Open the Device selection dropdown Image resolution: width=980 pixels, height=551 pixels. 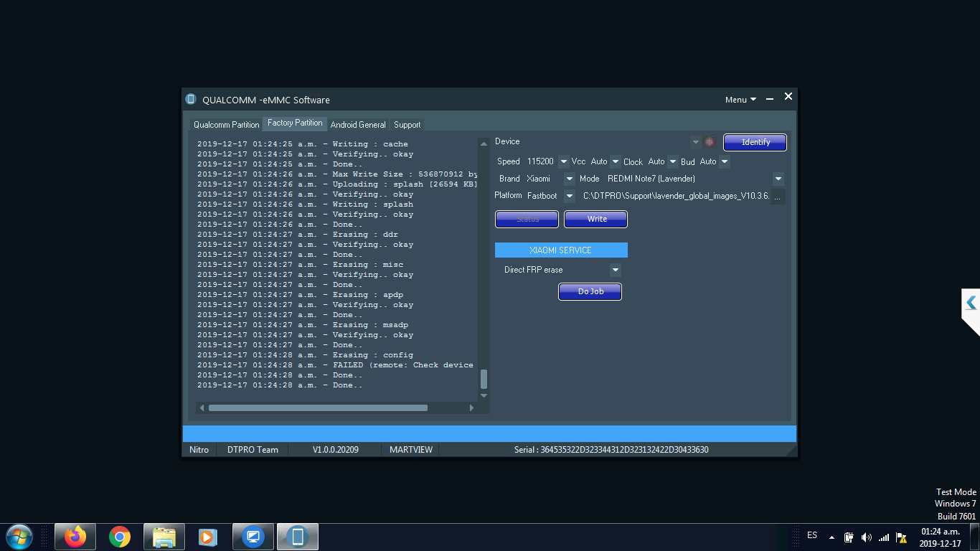click(695, 142)
